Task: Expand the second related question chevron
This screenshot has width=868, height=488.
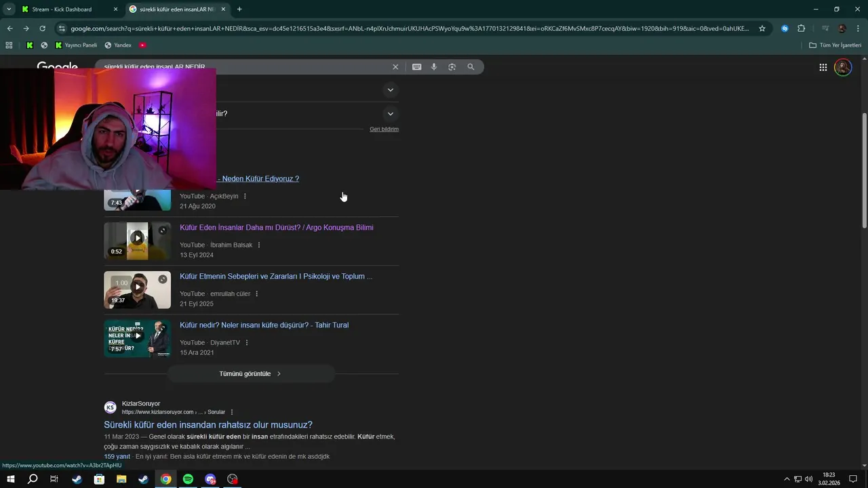Action: tap(390, 114)
